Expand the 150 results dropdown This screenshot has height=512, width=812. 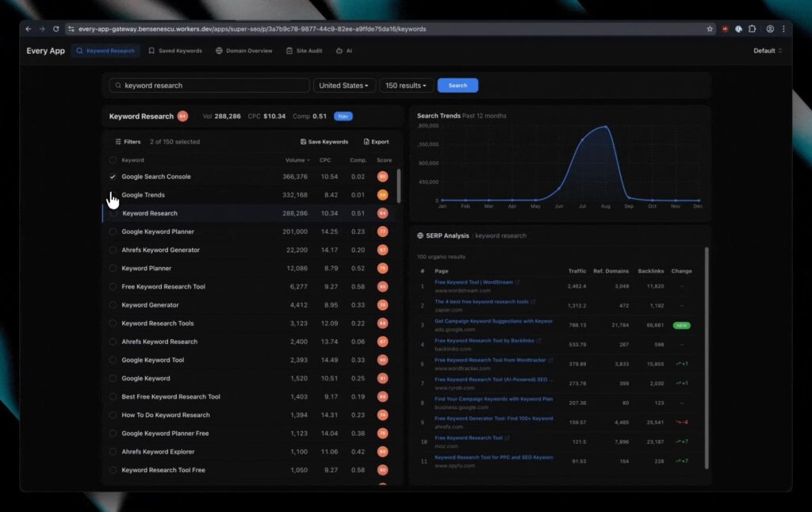tap(405, 86)
